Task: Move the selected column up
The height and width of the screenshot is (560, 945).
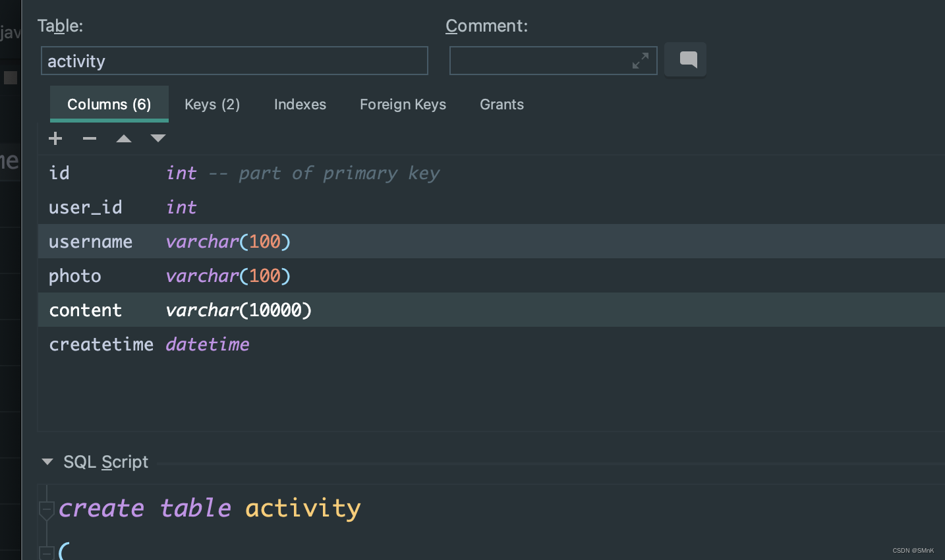Action: point(124,138)
